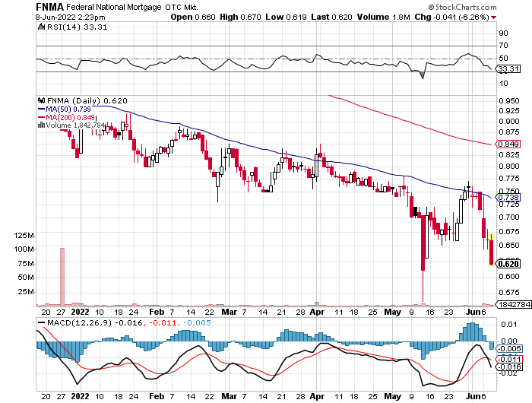Click the 0.575 price scale label
Screen dimensions: 532x403
(x=509, y=292)
